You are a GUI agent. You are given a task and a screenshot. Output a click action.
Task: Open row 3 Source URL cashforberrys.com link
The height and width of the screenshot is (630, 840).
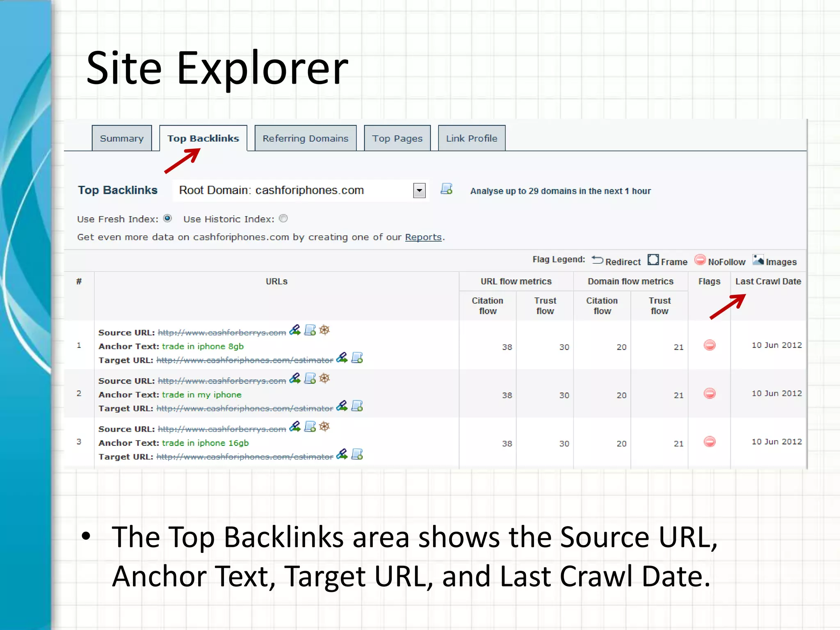pos(222,429)
